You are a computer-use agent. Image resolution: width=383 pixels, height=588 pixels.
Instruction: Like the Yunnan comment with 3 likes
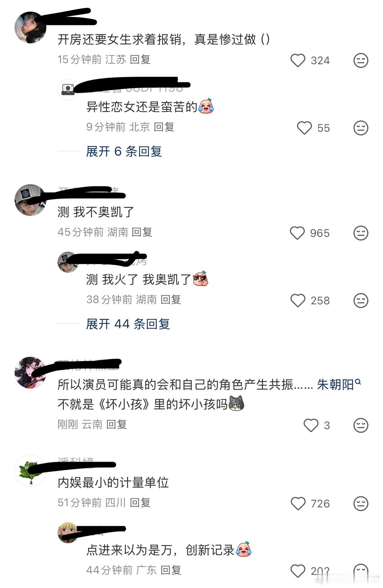click(311, 425)
